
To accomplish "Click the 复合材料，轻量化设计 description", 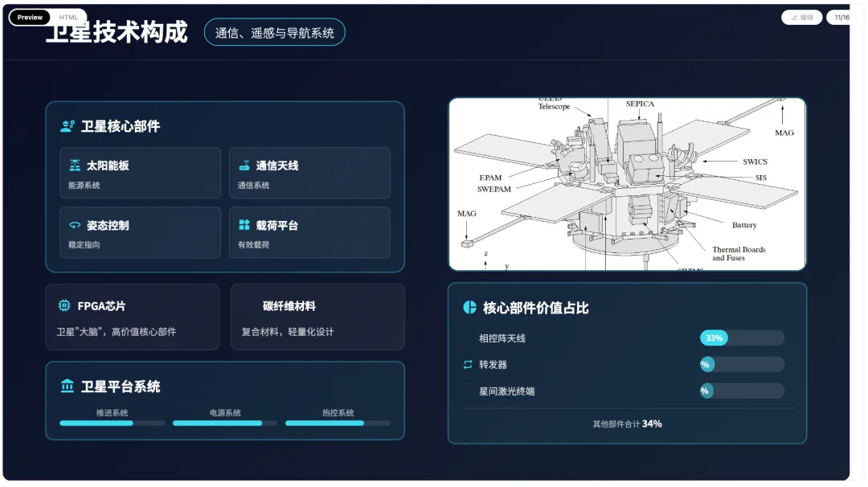I will 288,332.
